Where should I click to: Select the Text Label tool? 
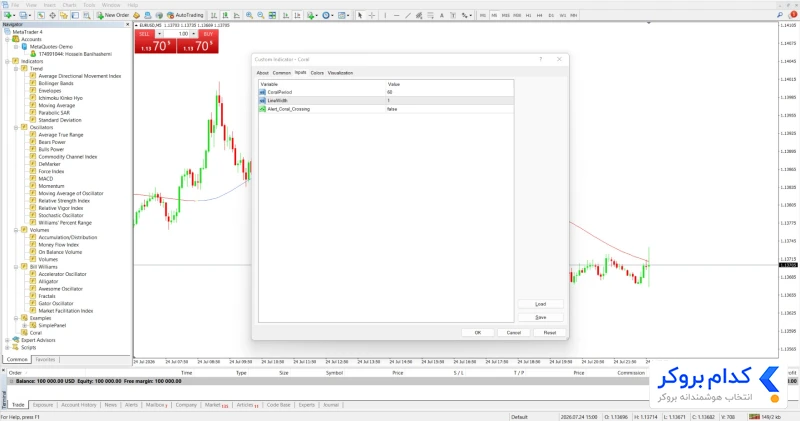point(453,15)
